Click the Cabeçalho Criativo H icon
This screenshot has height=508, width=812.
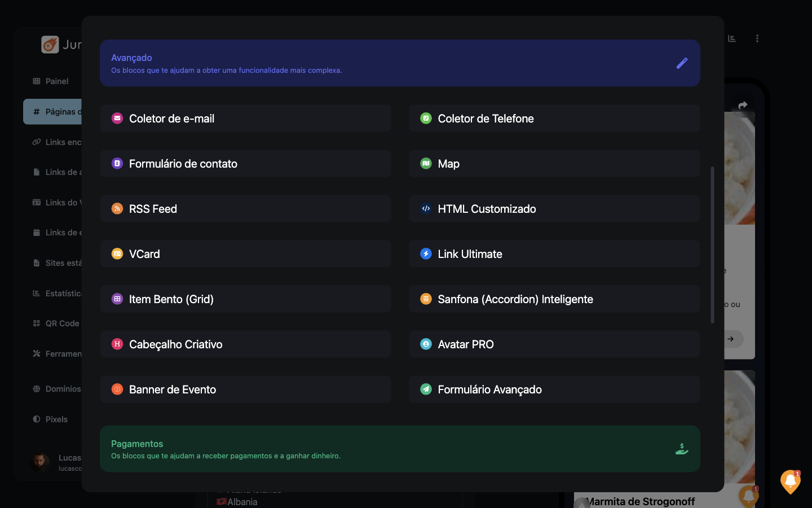pos(117,344)
